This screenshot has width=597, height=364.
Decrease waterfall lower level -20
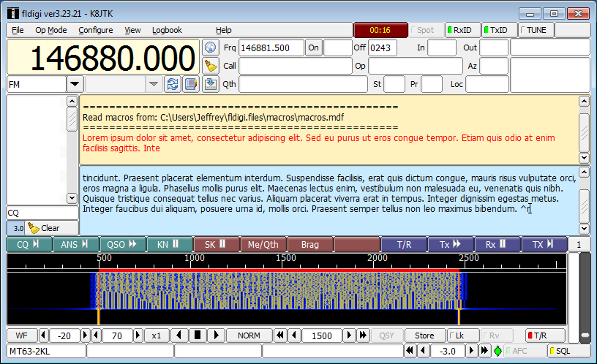click(x=43, y=335)
